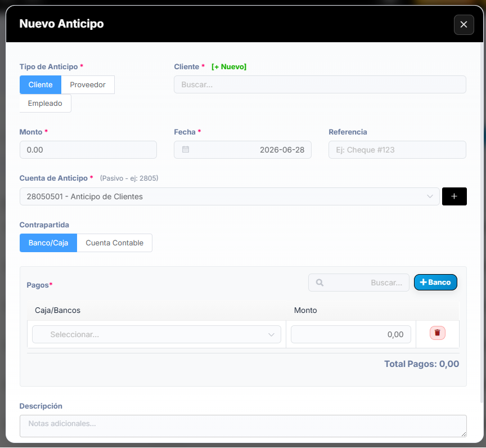Delete the payment row with trash icon

437,333
